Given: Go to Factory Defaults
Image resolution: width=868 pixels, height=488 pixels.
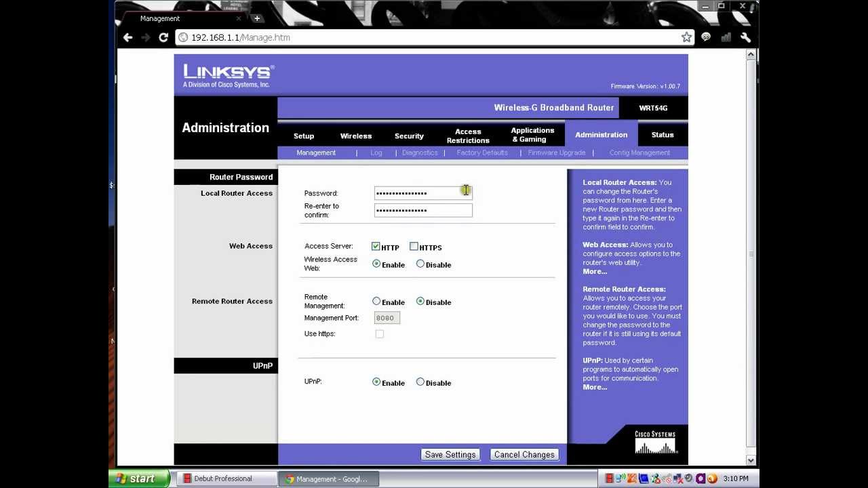Looking at the screenshot, I should point(482,152).
